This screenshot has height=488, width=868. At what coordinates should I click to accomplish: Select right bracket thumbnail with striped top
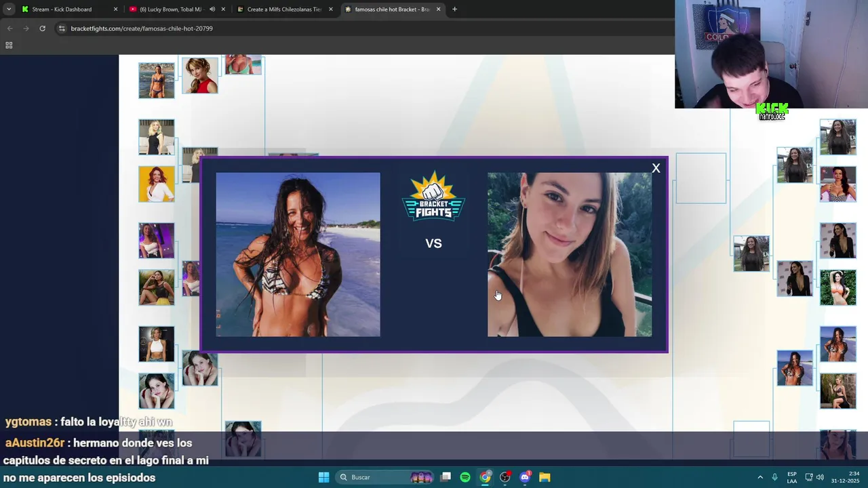[838, 184]
